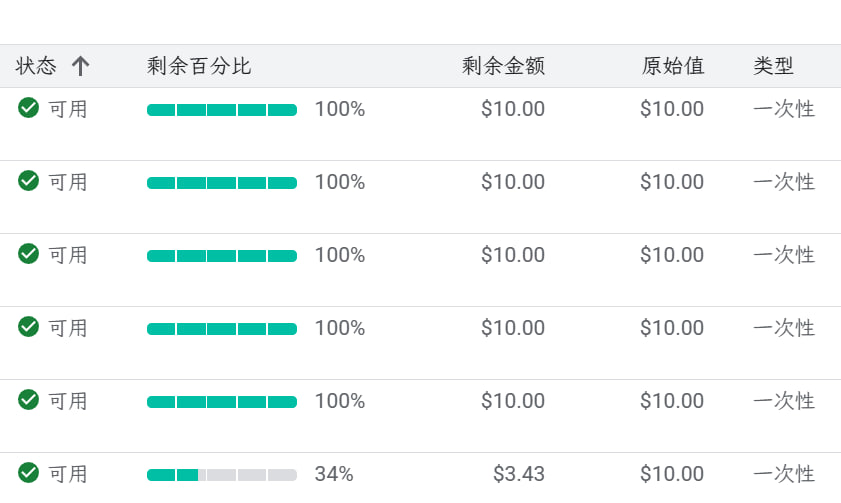The image size is (841, 503).
Task: Click the 剩余金额 column header
Action: tap(504, 66)
